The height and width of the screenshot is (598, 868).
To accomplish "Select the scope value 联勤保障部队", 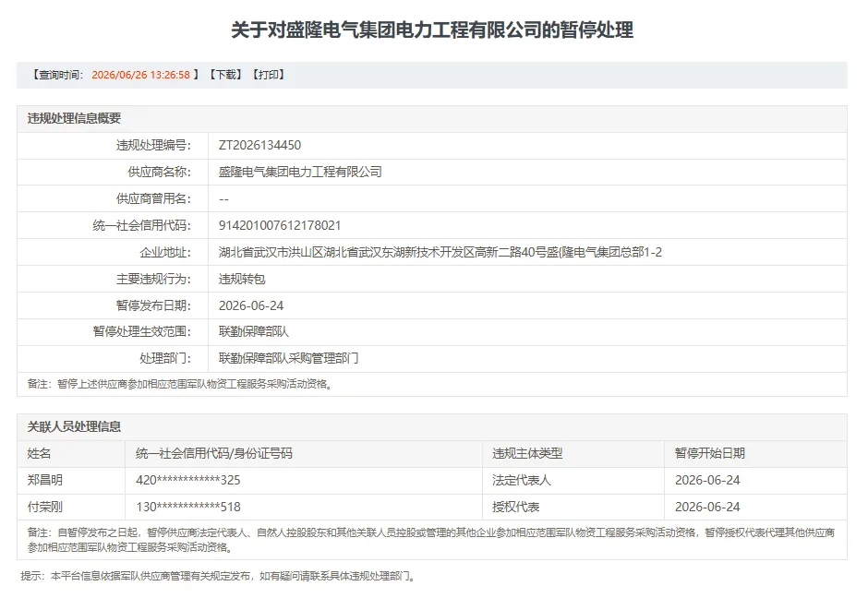I will point(254,331).
